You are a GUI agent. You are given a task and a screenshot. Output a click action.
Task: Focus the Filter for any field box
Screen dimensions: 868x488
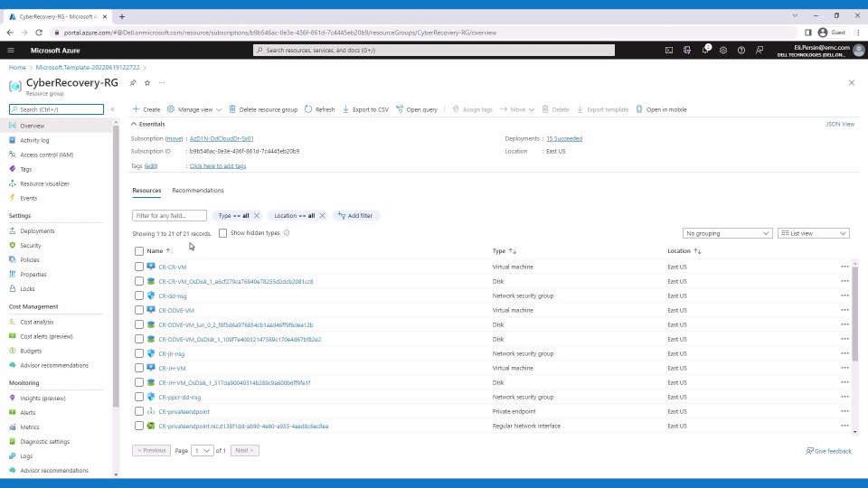click(169, 216)
